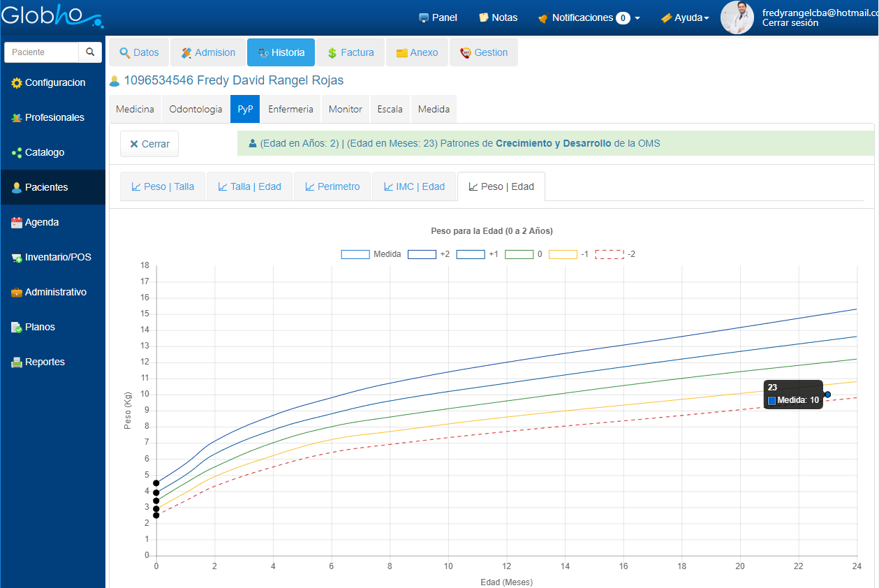Click the search magnifier icon beside Paciente field
The height and width of the screenshot is (588, 879).
[x=90, y=52]
